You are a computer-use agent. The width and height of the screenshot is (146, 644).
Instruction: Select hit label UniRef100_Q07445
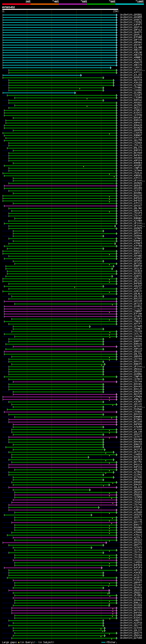131,326
